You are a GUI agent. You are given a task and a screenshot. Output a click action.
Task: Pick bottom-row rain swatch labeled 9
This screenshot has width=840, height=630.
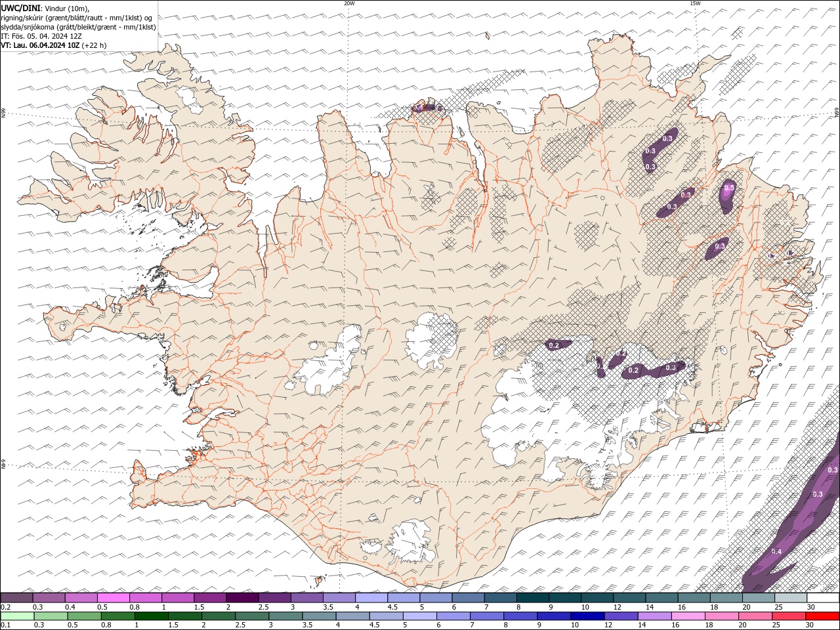pos(554,616)
